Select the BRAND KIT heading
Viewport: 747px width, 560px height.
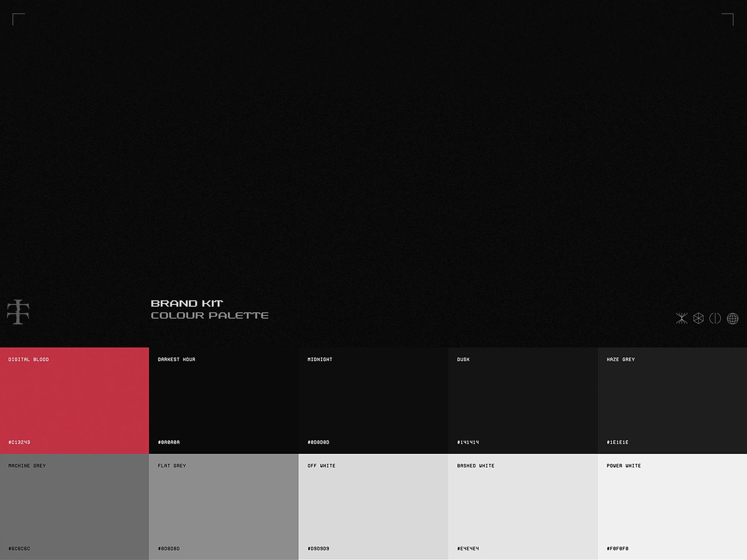point(187,303)
